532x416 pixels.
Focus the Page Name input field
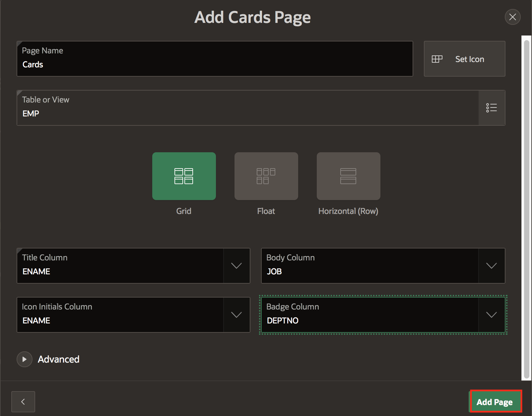pyautogui.click(x=215, y=64)
